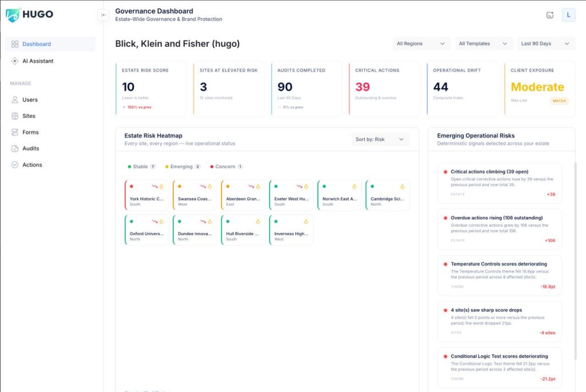Click the Sites building icon
This screenshot has width=586, height=392.
click(x=14, y=116)
